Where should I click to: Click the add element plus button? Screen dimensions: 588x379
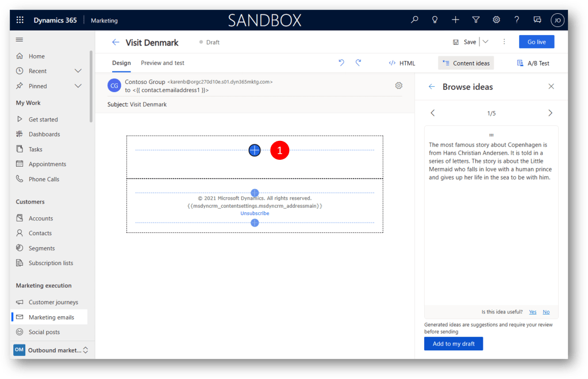coord(255,150)
